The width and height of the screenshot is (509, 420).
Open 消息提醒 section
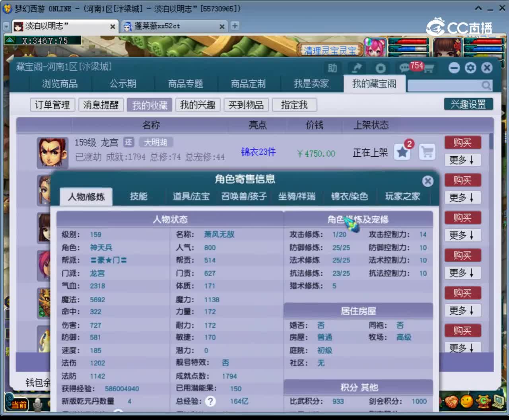click(x=101, y=105)
